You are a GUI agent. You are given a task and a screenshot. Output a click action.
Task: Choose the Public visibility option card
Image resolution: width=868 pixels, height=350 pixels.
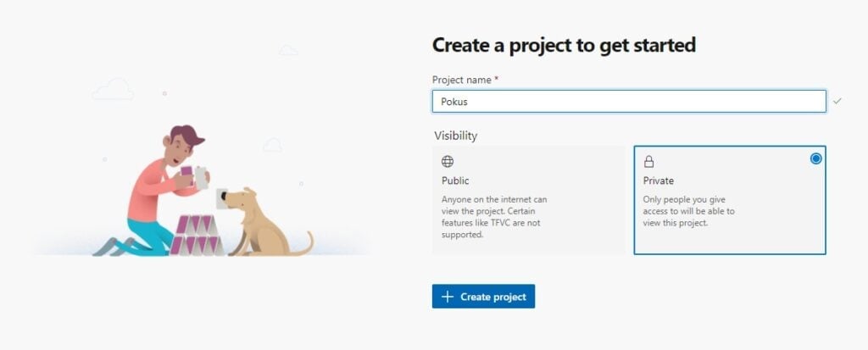[528, 200]
